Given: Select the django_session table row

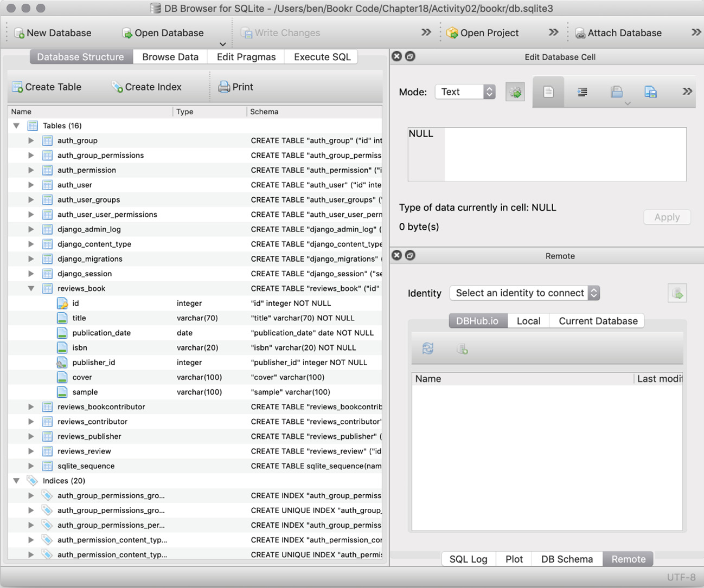Looking at the screenshot, I should (195, 274).
